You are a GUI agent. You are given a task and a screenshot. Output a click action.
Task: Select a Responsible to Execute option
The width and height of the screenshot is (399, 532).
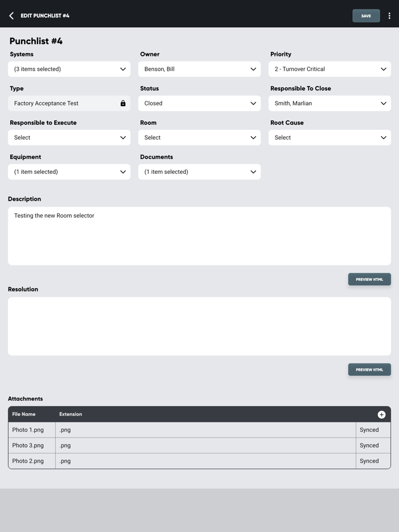click(69, 138)
